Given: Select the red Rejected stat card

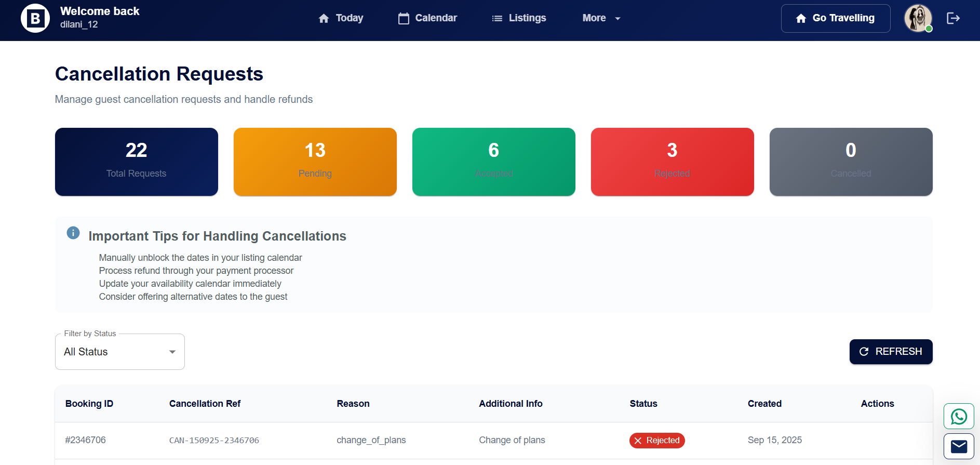Looking at the screenshot, I should (x=672, y=162).
